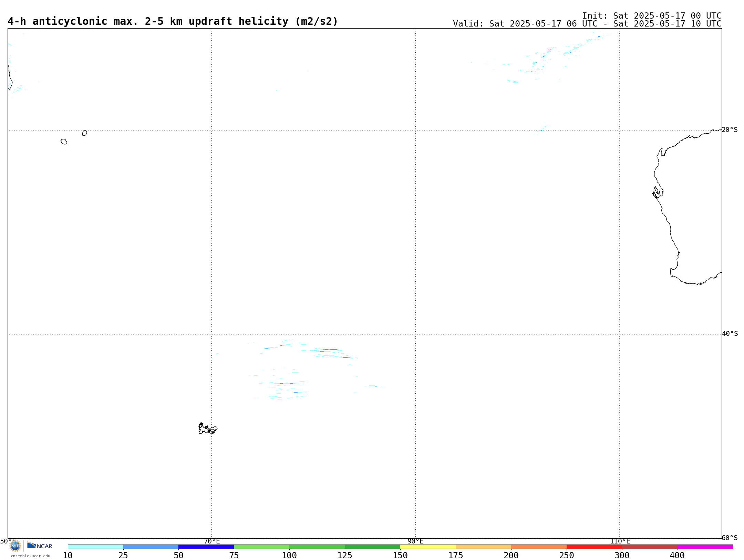The height and width of the screenshot is (560, 744).
Task: Click the colorbar tick label 200
Action: click(511, 555)
